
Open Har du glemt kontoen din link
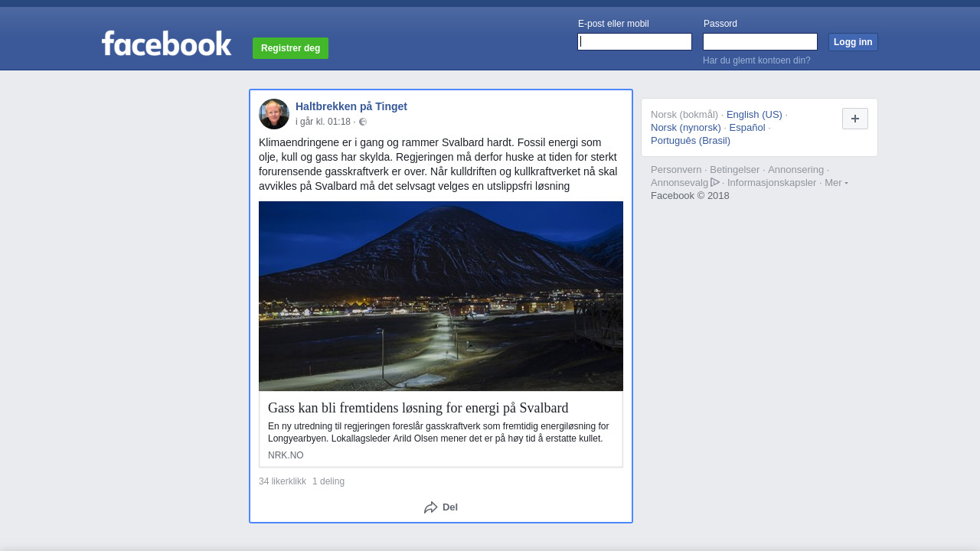click(x=756, y=60)
